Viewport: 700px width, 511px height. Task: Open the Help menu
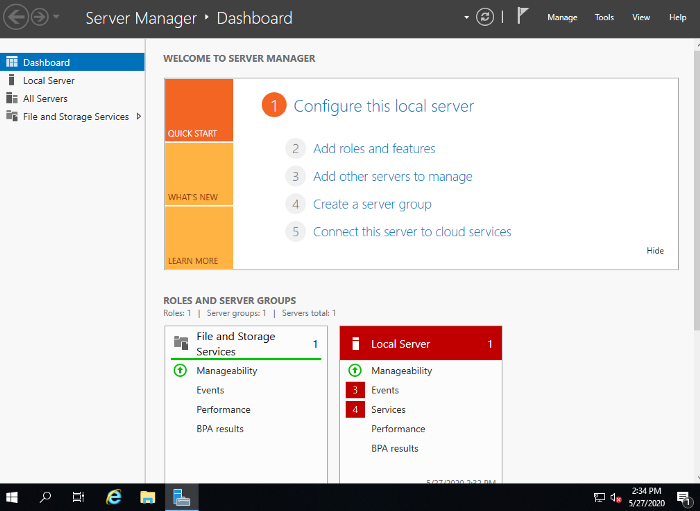pos(677,17)
